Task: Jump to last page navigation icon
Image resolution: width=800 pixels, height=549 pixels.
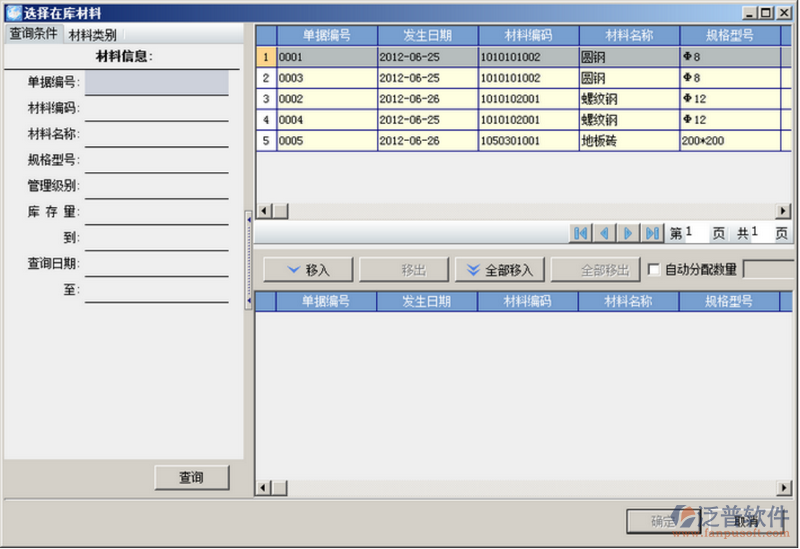Action: pyautogui.click(x=652, y=233)
